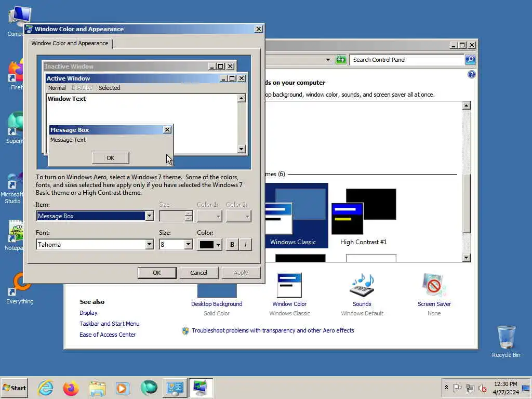Open Sounds settings icon
Viewport: 532px width, 399px height.
tap(362, 285)
